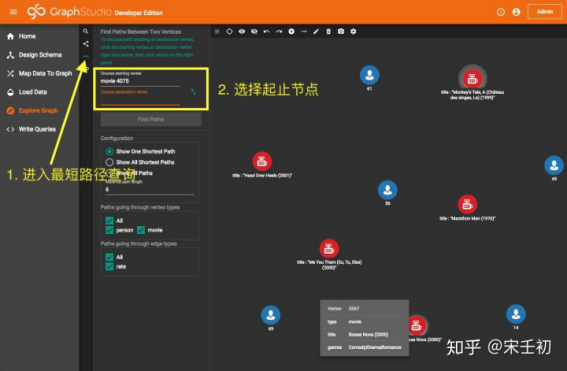Viewport: 567px width, 371px height.
Task: Select the Marathon Man movie vertex
Action: point(467,204)
